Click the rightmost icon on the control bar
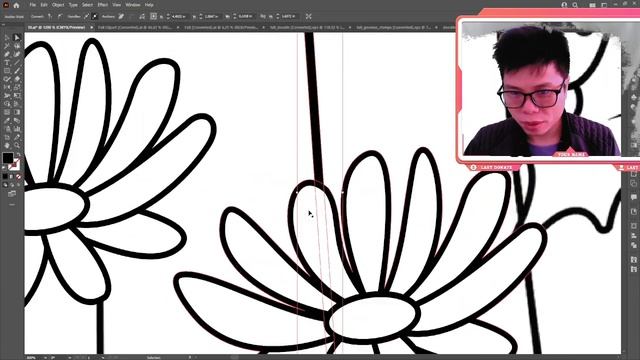 pos(309,16)
